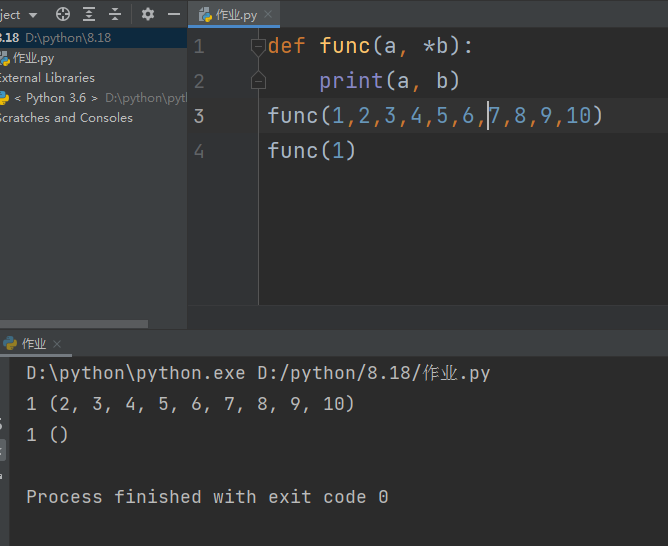Screen dimensions: 668x546
Task: Hide the Project panel with minus icon
Action: coord(174,14)
